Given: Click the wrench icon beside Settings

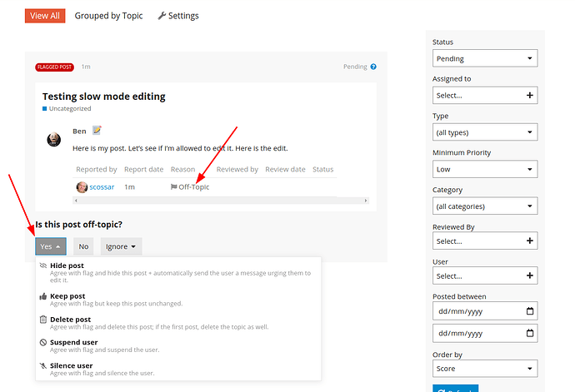Looking at the screenshot, I should point(162,16).
